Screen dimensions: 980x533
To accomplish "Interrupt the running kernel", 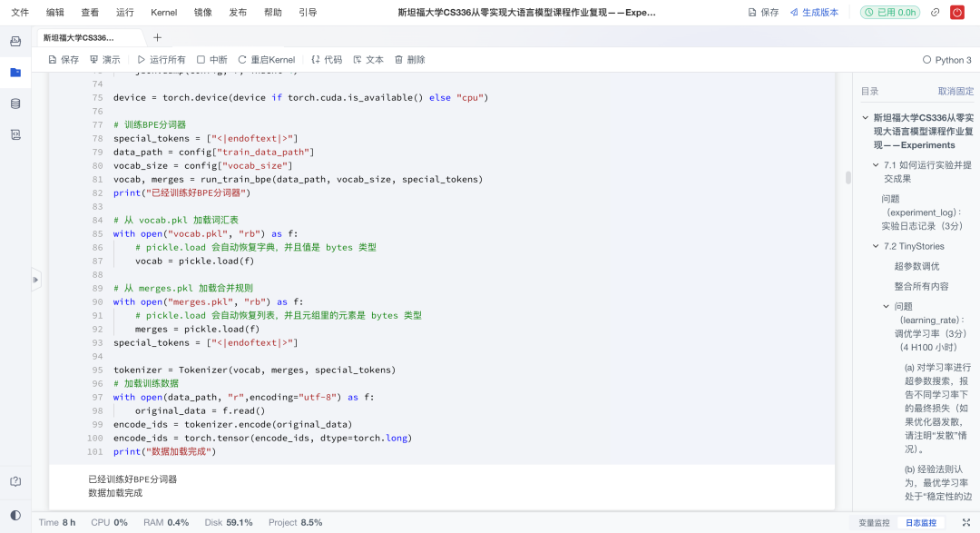I will coord(213,59).
